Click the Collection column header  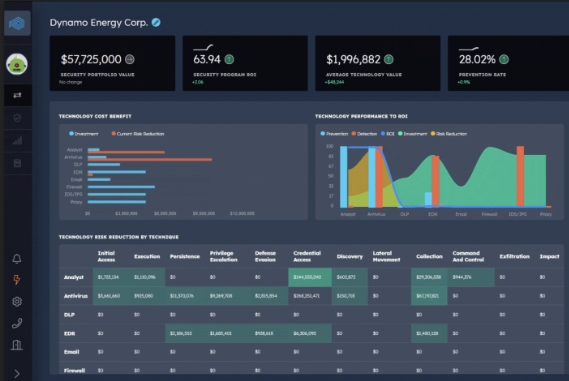tap(429, 257)
